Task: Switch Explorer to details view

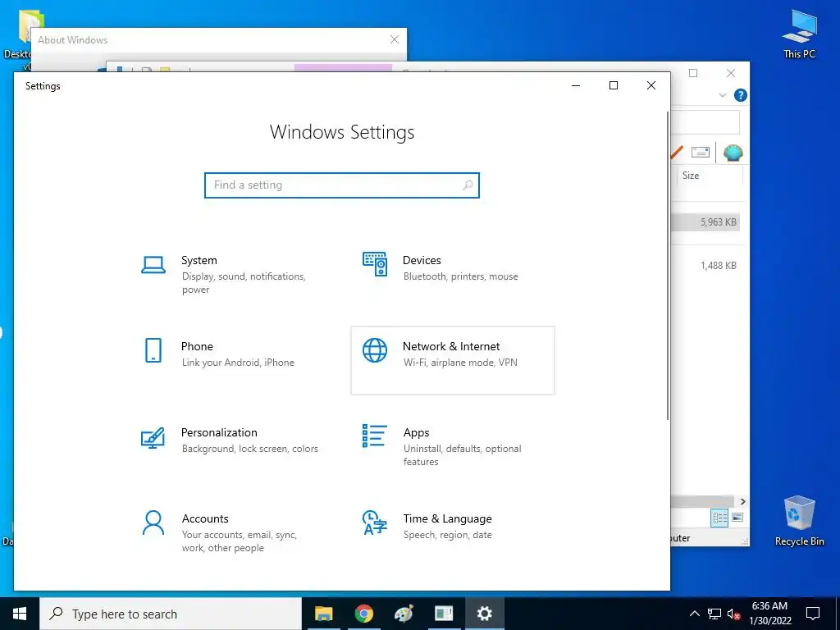Action: pyautogui.click(x=719, y=518)
